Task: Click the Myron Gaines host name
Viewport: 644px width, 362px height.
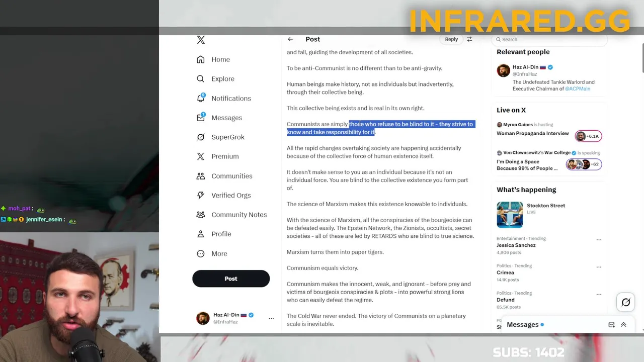Action: click(518, 125)
